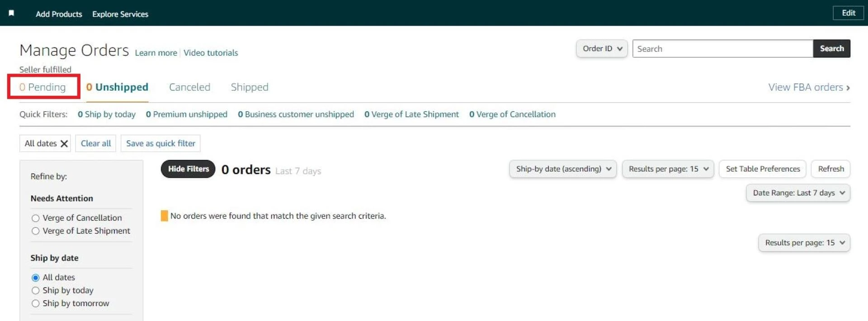The height and width of the screenshot is (321, 868).
Task: Click the bookmark icon in the top navigation bar
Action: tap(12, 13)
